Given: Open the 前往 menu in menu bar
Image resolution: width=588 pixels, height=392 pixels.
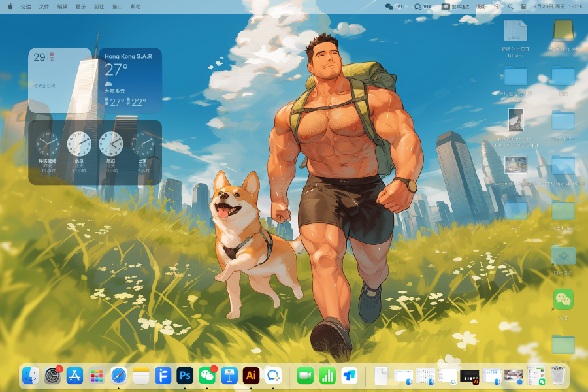Looking at the screenshot, I should click(99, 6).
